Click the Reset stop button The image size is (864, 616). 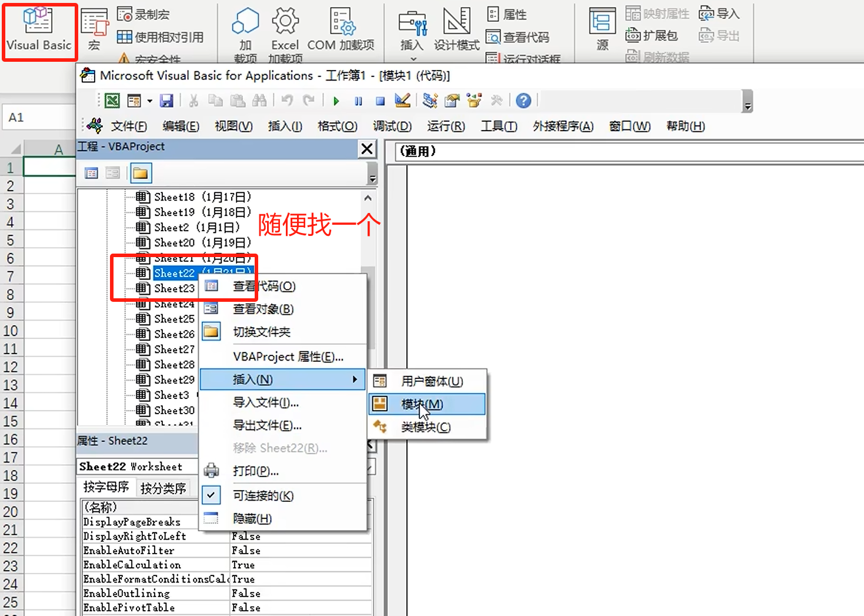coord(380,101)
